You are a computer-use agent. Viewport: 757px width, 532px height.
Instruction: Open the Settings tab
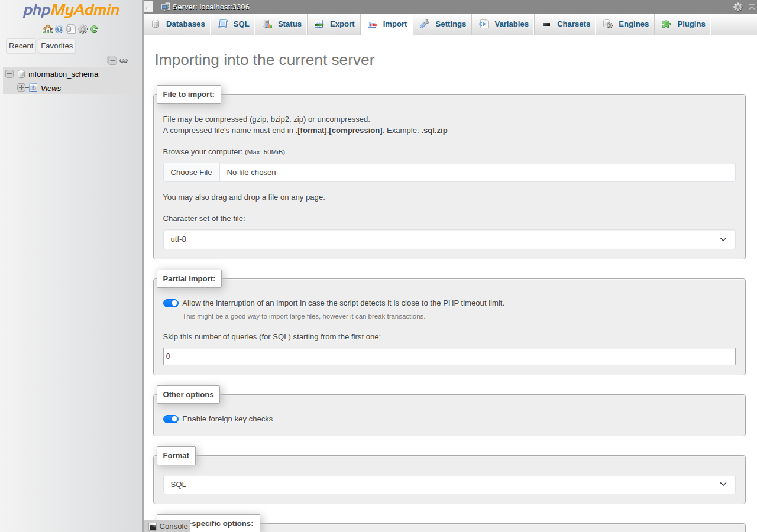[x=442, y=24]
